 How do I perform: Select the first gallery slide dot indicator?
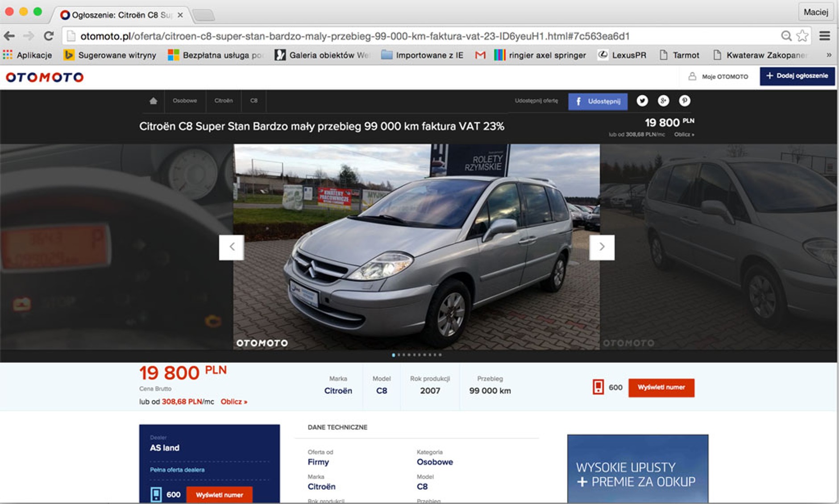393,355
